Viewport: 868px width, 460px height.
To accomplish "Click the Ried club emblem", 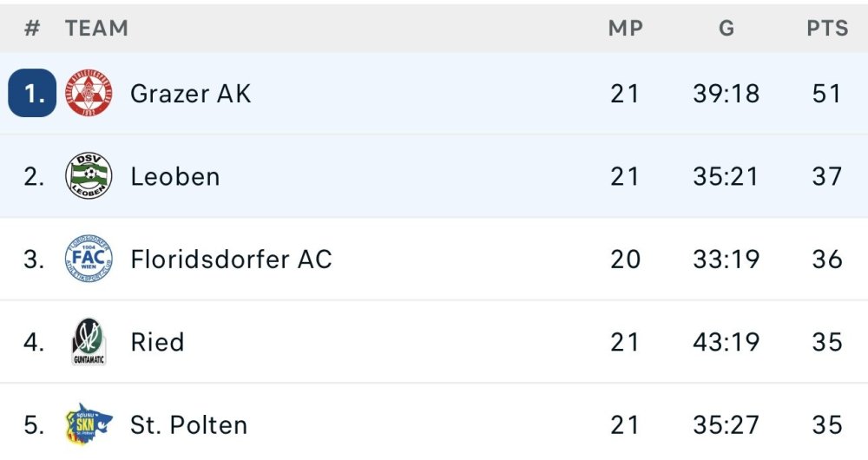I will coord(89,341).
